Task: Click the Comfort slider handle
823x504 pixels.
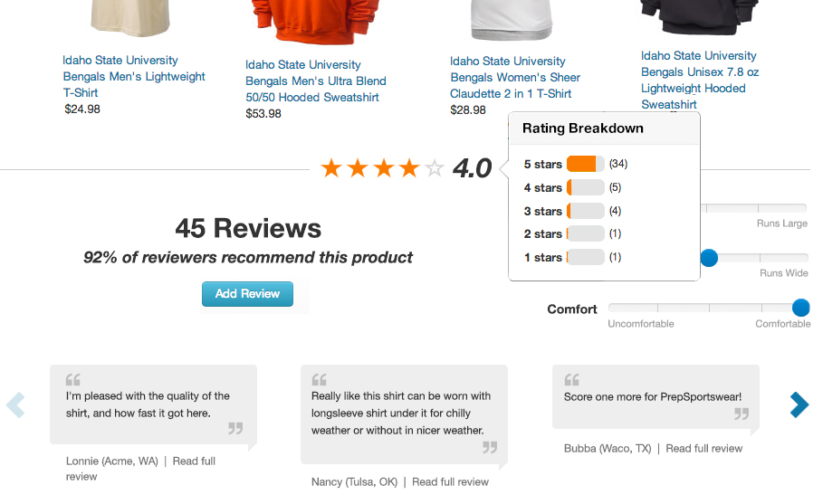Action: tap(800, 309)
